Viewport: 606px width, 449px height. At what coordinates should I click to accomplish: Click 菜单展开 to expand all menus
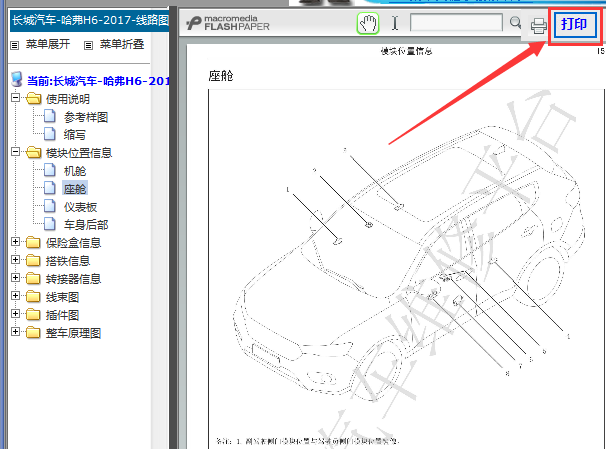click(48, 44)
